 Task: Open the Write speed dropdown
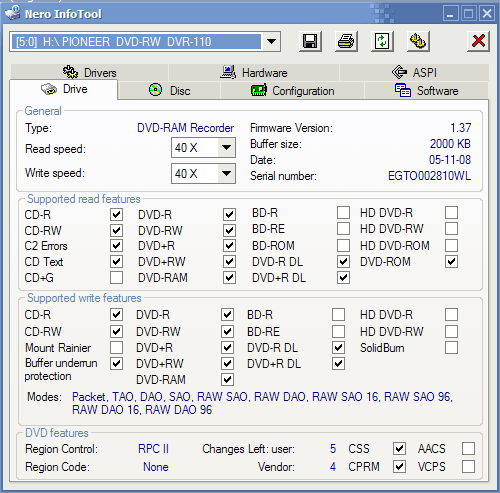(226, 173)
